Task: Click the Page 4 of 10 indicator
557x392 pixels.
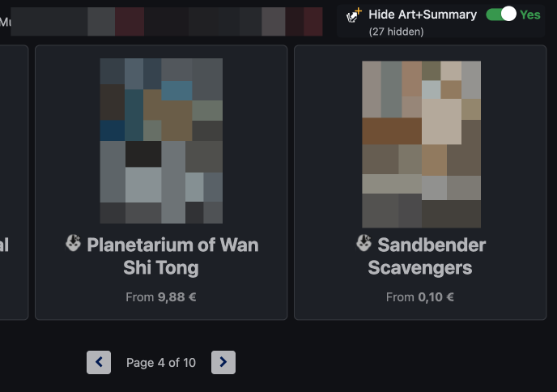Action: (x=161, y=363)
